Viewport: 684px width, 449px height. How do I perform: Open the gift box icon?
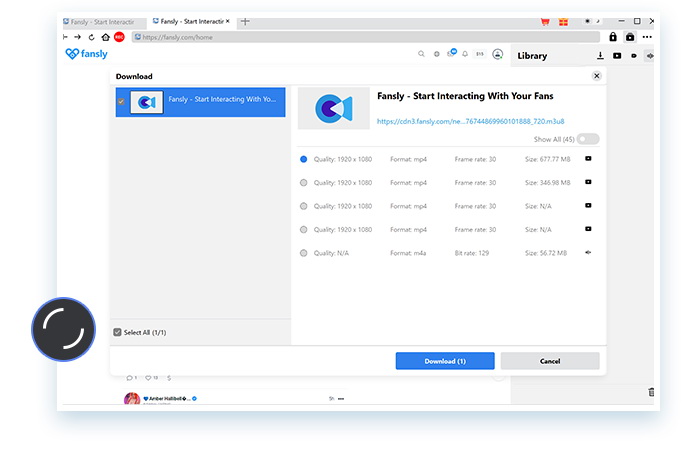pyautogui.click(x=564, y=21)
